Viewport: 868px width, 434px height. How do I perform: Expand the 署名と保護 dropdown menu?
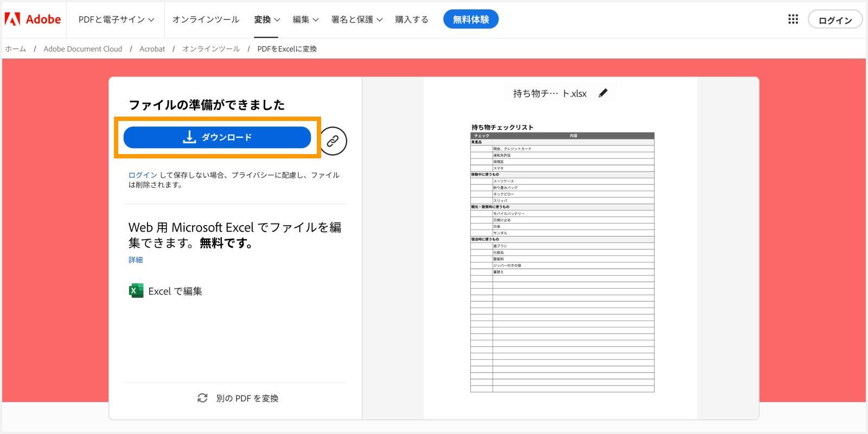[x=357, y=20]
